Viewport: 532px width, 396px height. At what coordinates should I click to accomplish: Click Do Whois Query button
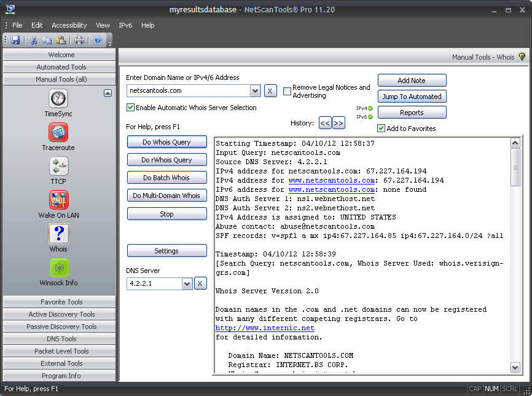tap(166, 142)
